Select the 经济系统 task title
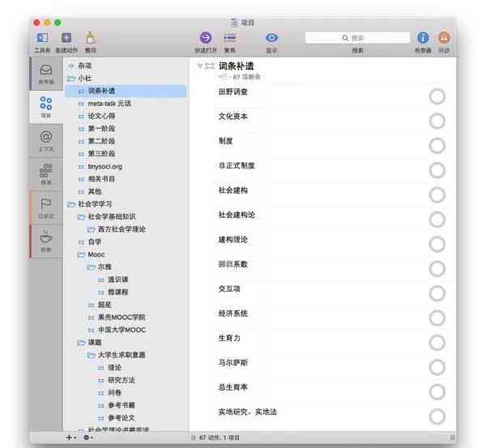This screenshot has height=448, width=486. 232,314
